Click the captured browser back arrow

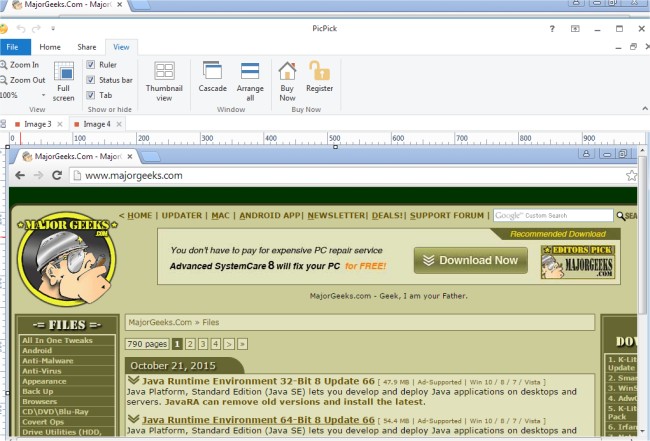pyautogui.click(x=20, y=175)
